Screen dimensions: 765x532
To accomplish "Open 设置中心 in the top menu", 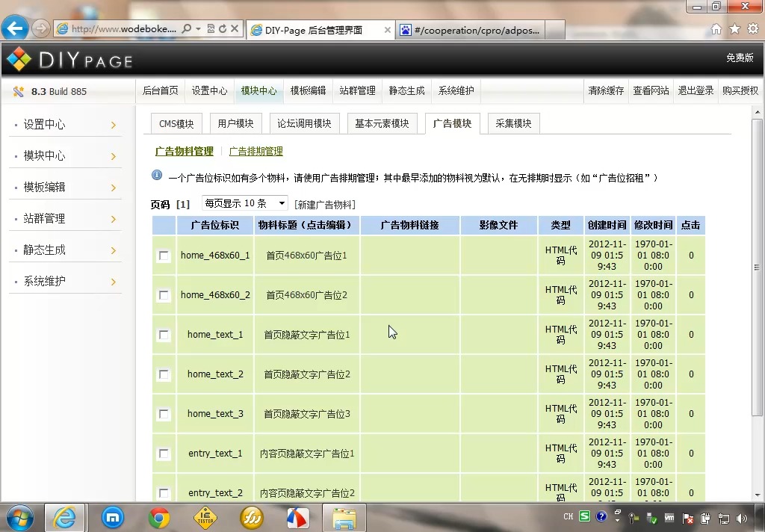I will pos(209,90).
